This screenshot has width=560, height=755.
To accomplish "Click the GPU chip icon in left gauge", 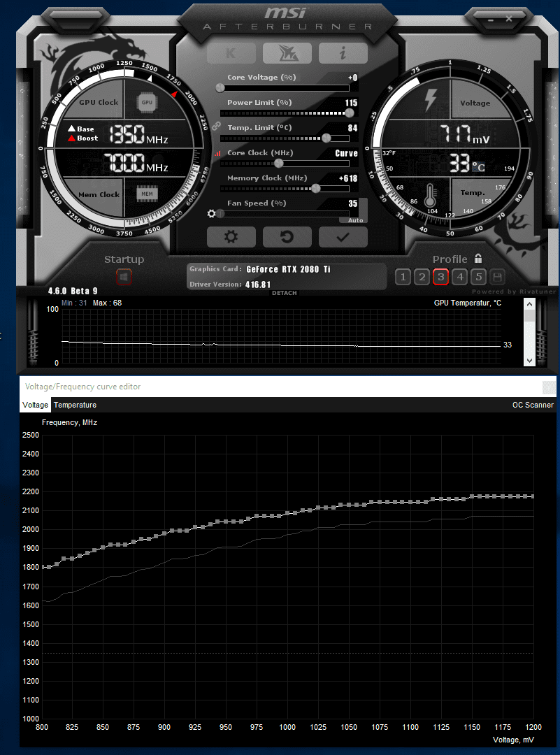I will 147,102.
